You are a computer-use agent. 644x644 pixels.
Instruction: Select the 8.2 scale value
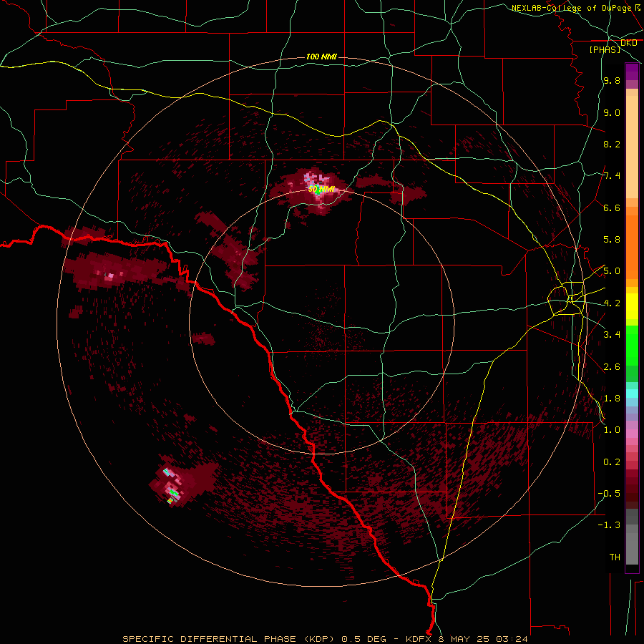click(x=612, y=144)
